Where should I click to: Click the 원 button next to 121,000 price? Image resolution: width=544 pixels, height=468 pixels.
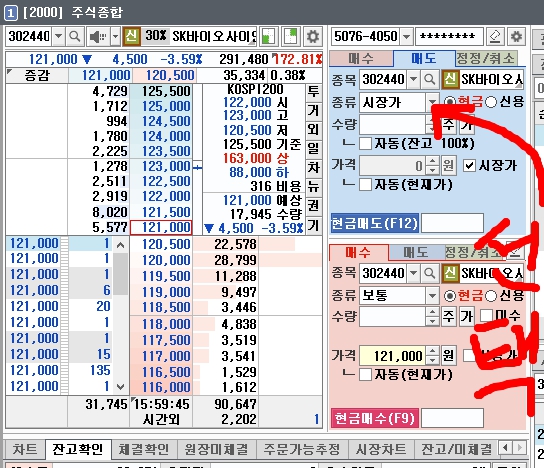(x=448, y=356)
